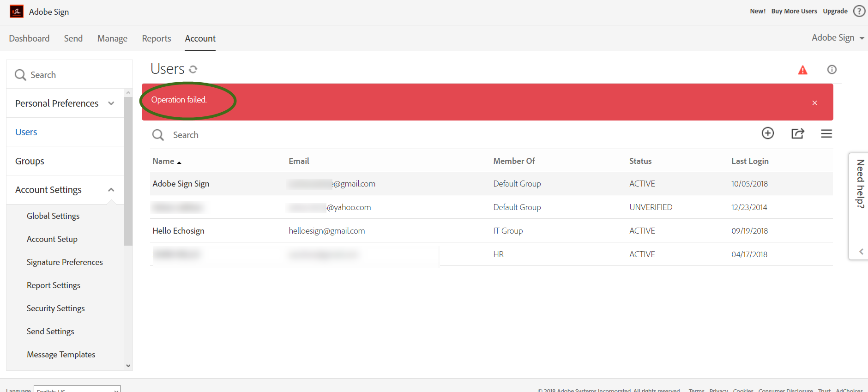This screenshot has width=868, height=392.
Task: Switch to the Reports tab
Action: [x=157, y=38]
